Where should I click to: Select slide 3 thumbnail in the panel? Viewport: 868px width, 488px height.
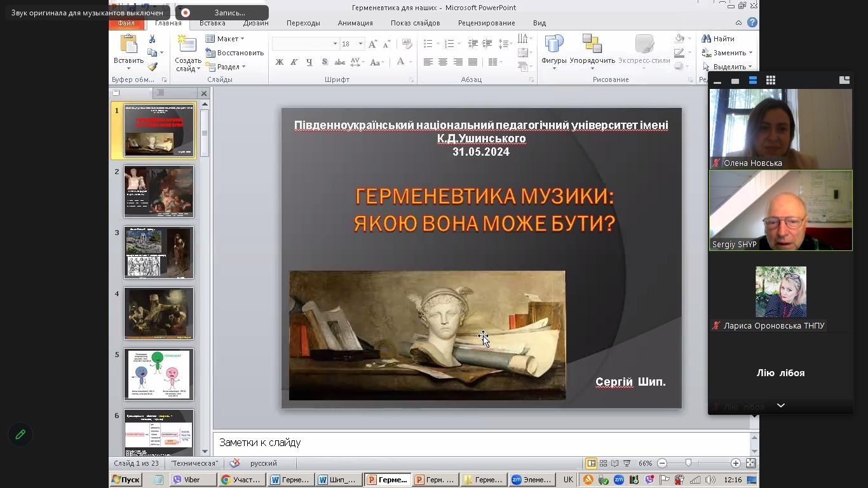(x=159, y=252)
